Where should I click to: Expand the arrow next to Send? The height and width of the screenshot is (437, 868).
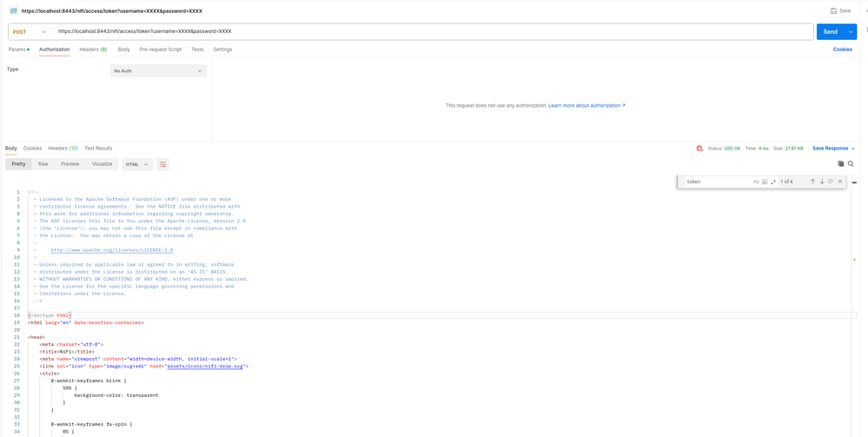851,32
